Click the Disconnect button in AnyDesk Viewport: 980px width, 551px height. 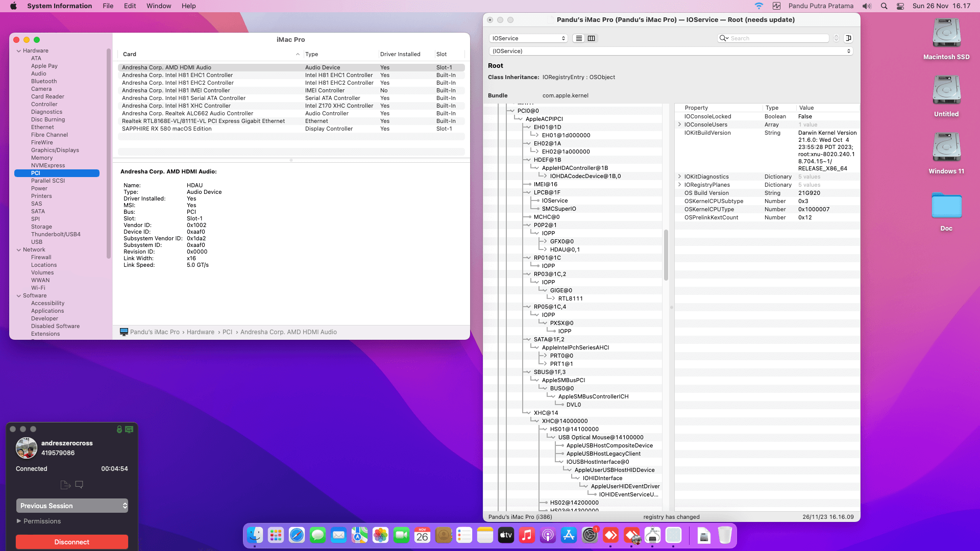pos(72,542)
